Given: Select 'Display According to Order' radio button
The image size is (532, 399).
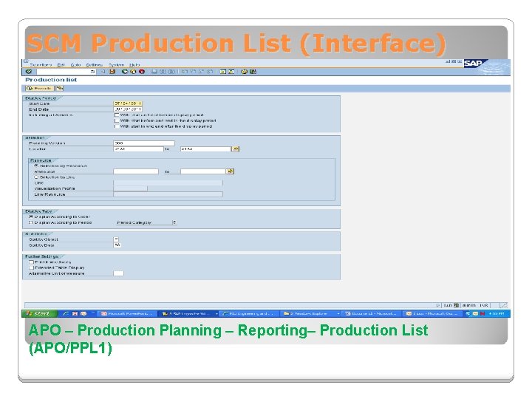Looking at the screenshot, I should tap(31, 216).
